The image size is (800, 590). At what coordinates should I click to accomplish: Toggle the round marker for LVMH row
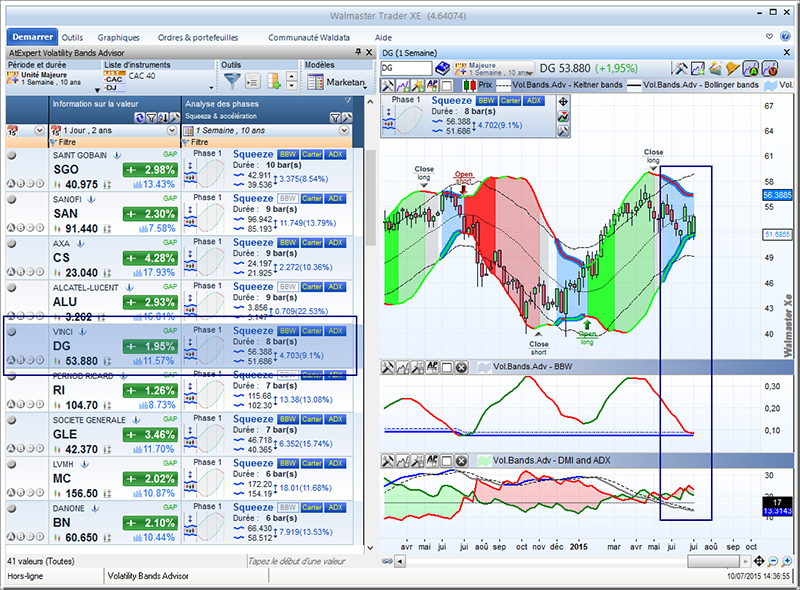click(x=11, y=464)
